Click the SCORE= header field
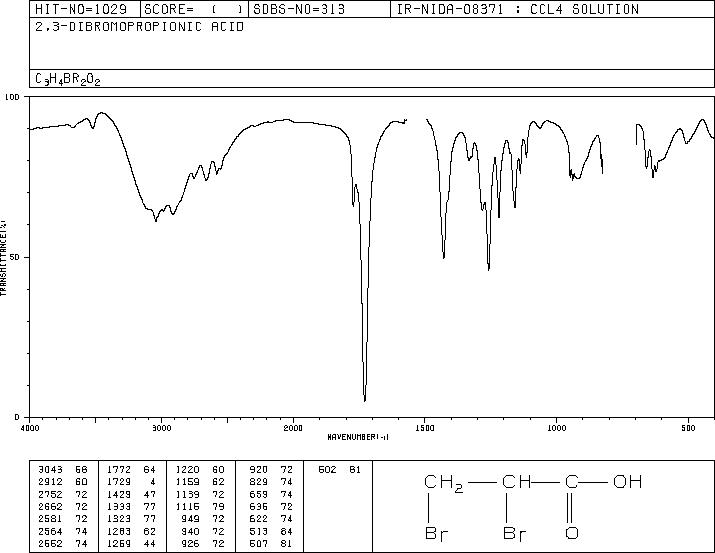715x553 pixels. pos(193,9)
